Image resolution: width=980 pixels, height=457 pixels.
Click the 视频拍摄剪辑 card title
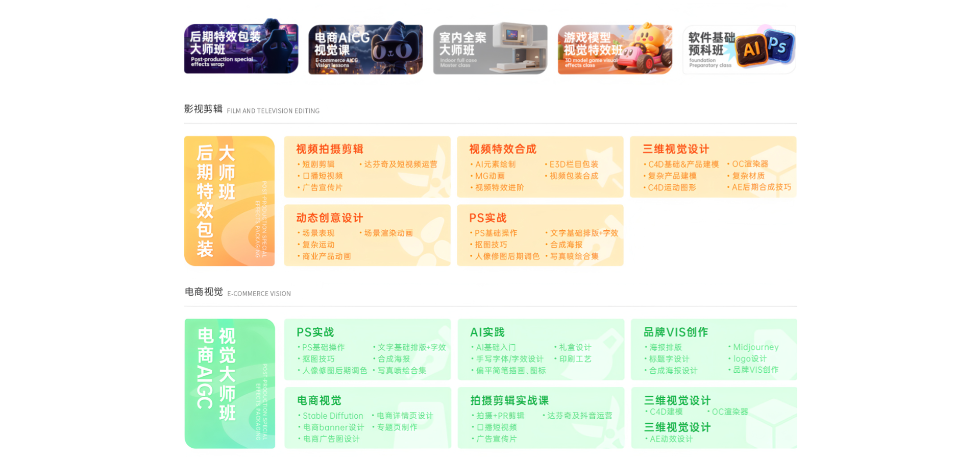pos(330,149)
